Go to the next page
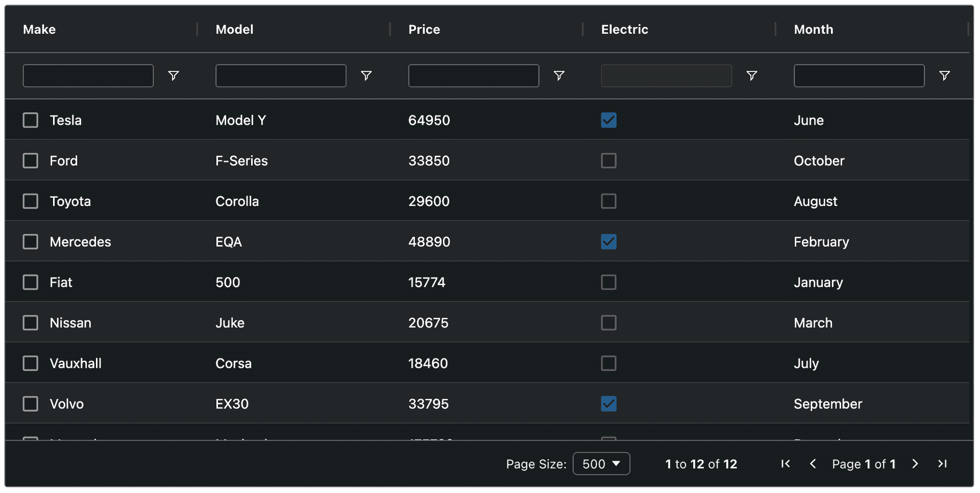This screenshot has width=980, height=493. [915, 464]
